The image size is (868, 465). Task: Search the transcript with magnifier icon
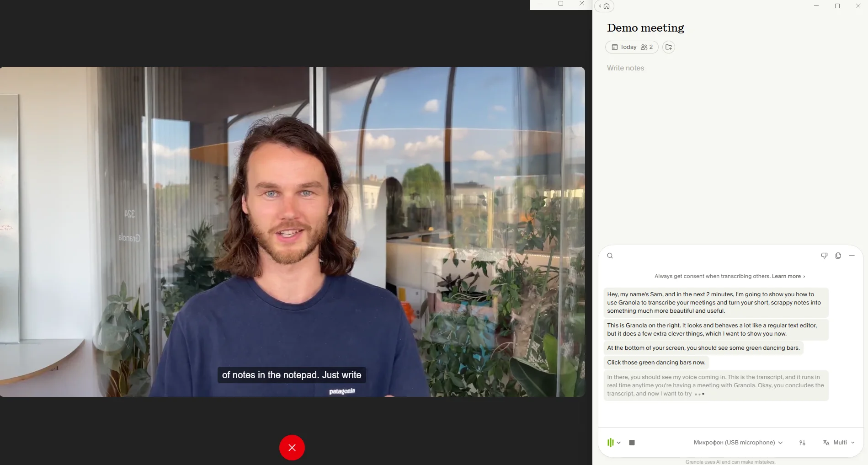click(610, 256)
